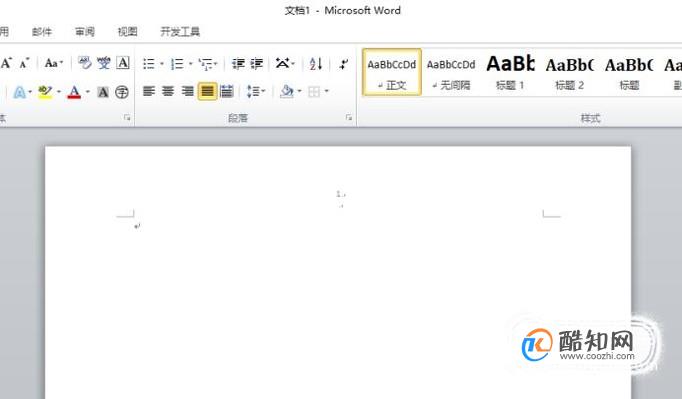
Task: Select the 正文 style
Action: click(x=392, y=72)
